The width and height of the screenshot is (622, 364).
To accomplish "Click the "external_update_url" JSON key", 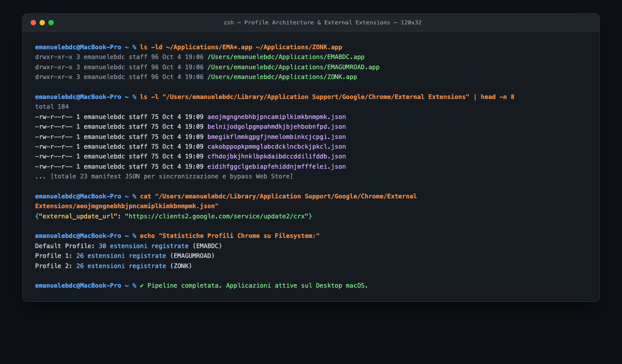I will [78, 216].
